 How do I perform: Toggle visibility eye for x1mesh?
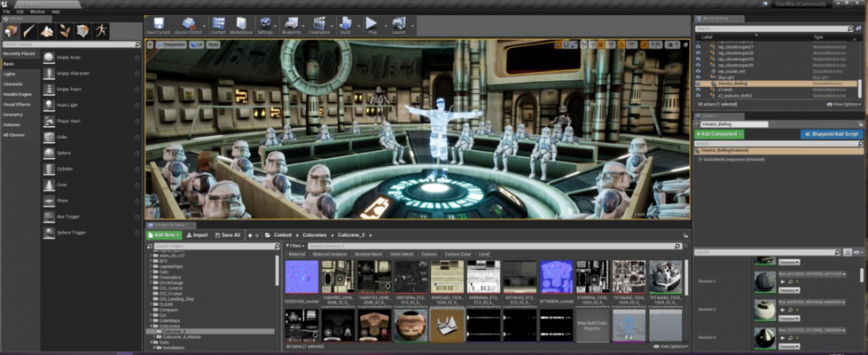click(x=698, y=90)
